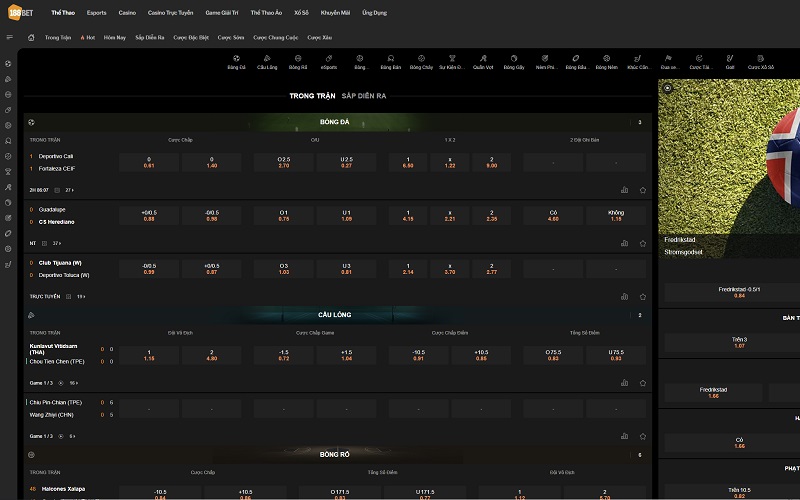Toggle the left sidebar hamburger menu
This screenshot has height=500, width=800.
(9, 37)
